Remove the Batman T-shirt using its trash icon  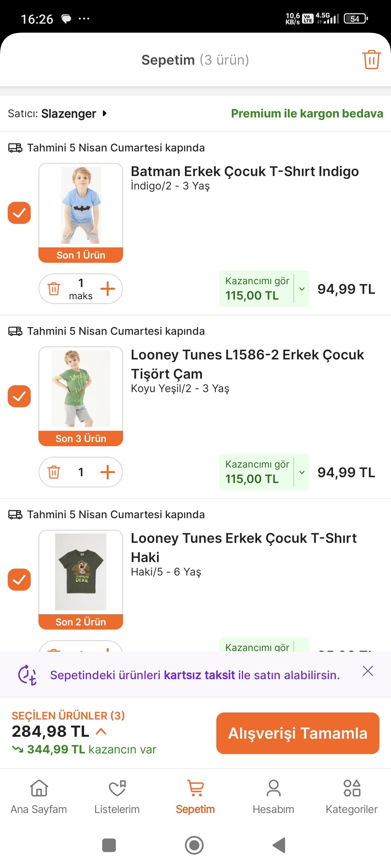click(x=54, y=289)
